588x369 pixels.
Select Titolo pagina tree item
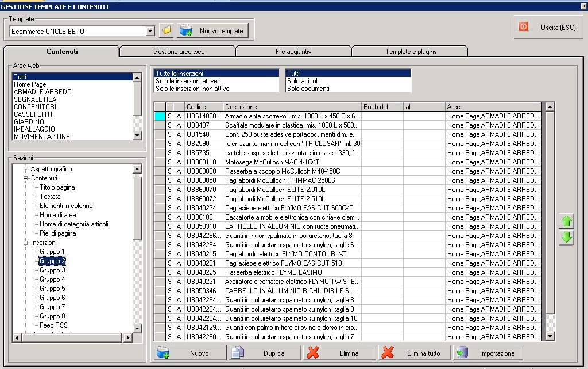click(57, 188)
